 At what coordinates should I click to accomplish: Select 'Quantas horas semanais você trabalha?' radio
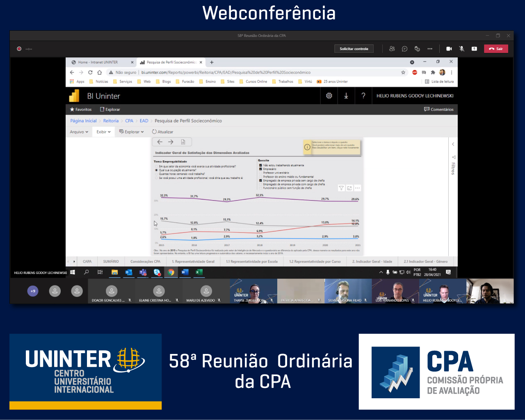click(156, 174)
